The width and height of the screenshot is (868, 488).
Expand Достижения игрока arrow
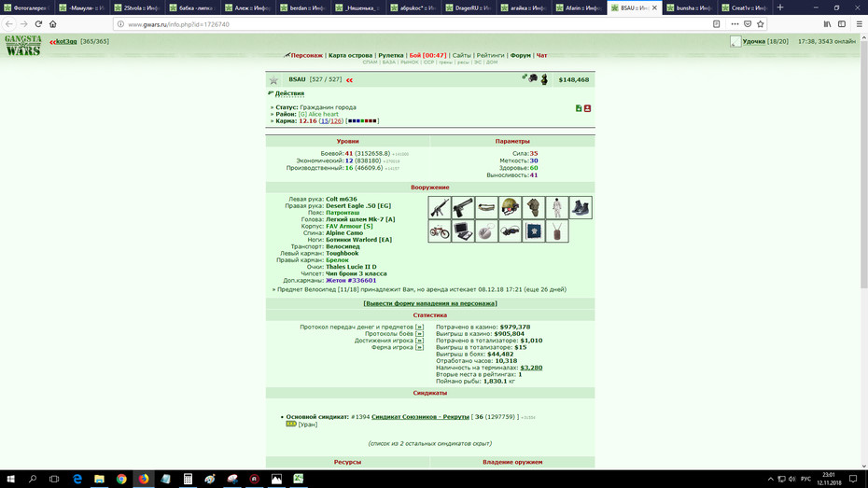pyautogui.click(x=419, y=341)
